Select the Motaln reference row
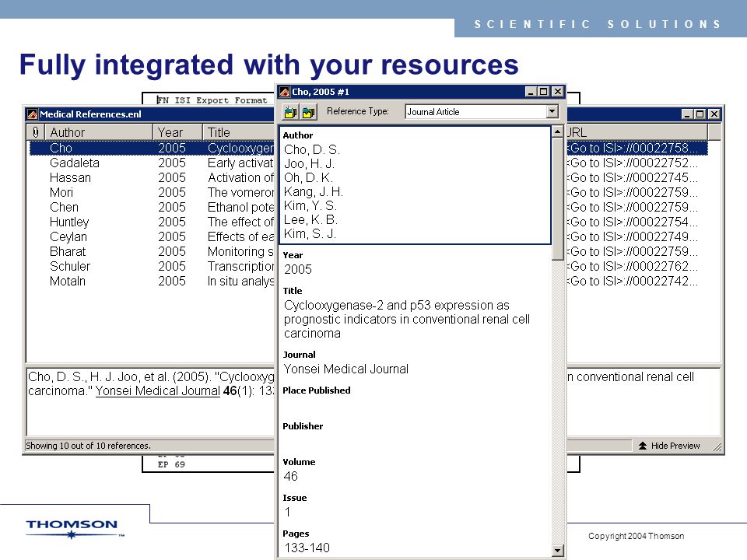Screen dimensions: 747x560 click(152, 281)
